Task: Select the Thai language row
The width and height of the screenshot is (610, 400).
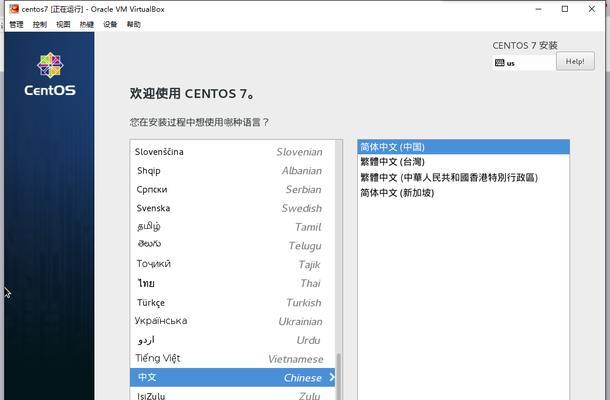Action: point(232,283)
